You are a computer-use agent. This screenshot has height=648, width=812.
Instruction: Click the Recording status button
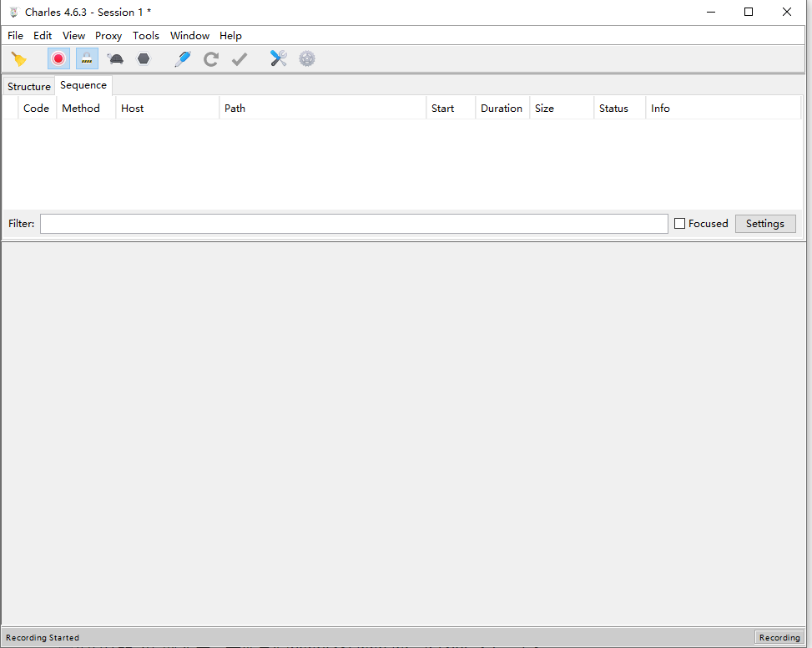(x=779, y=637)
